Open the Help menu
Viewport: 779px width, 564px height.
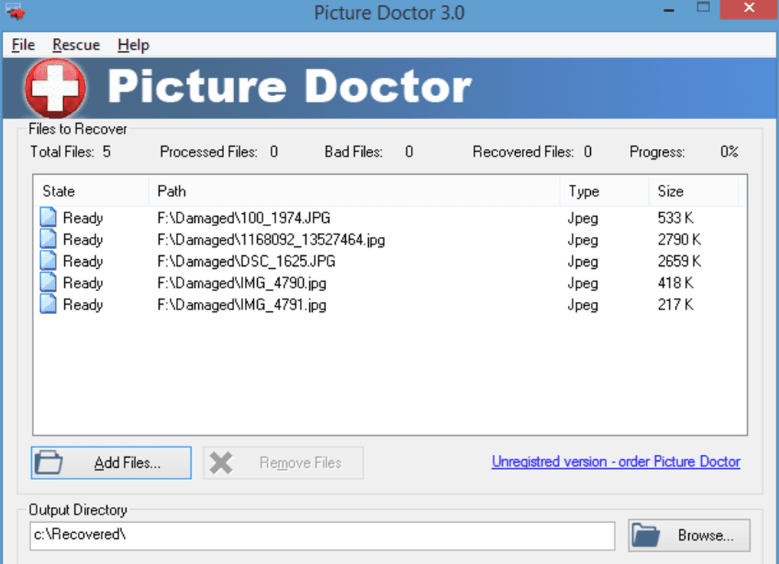(133, 45)
